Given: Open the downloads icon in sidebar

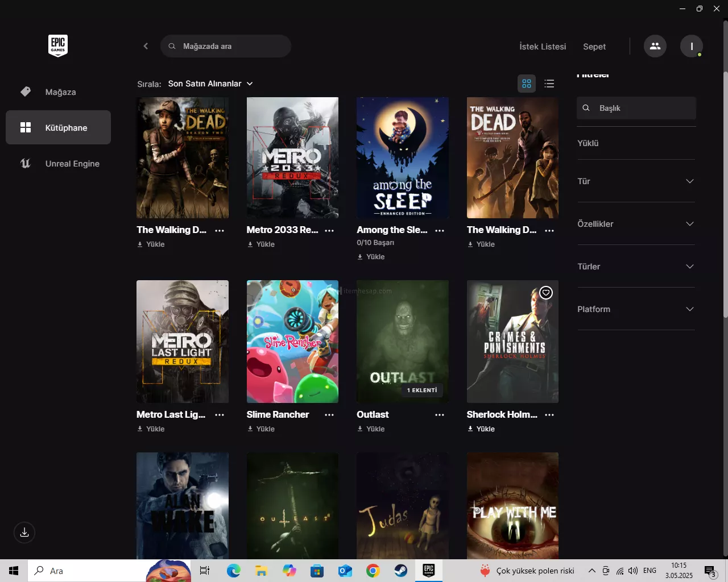Looking at the screenshot, I should pyautogui.click(x=24, y=533).
